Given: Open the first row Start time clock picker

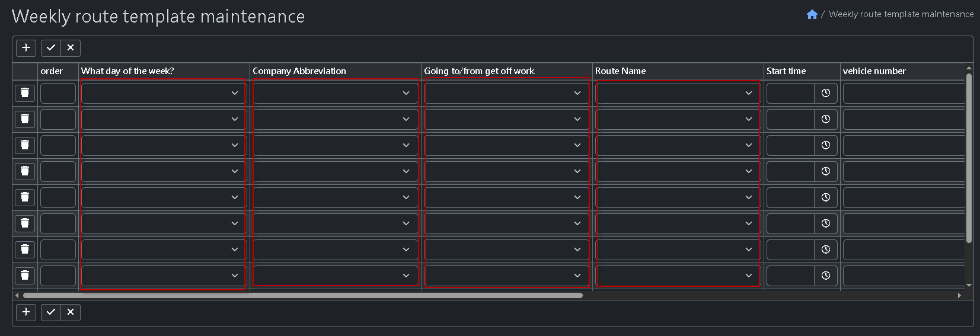Looking at the screenshot, I should pyautogui.click(x=825, y=93).
